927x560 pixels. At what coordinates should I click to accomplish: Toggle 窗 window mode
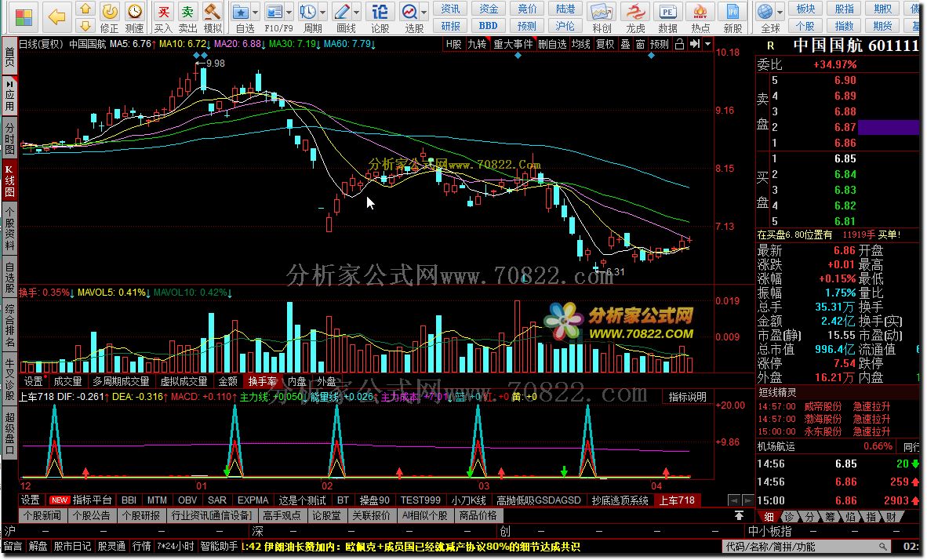coord(640,44)
